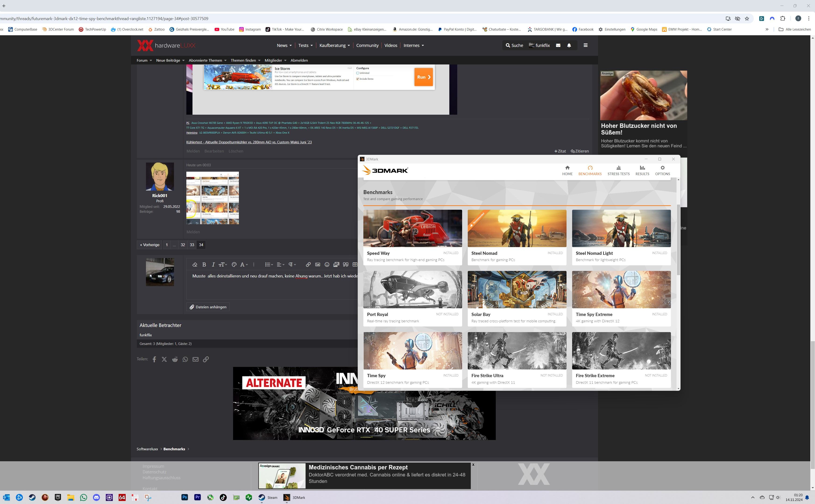The image size is (815, 504).
Task: Open WhatsApp from the taskbar
Action: (x=84, y=497)
